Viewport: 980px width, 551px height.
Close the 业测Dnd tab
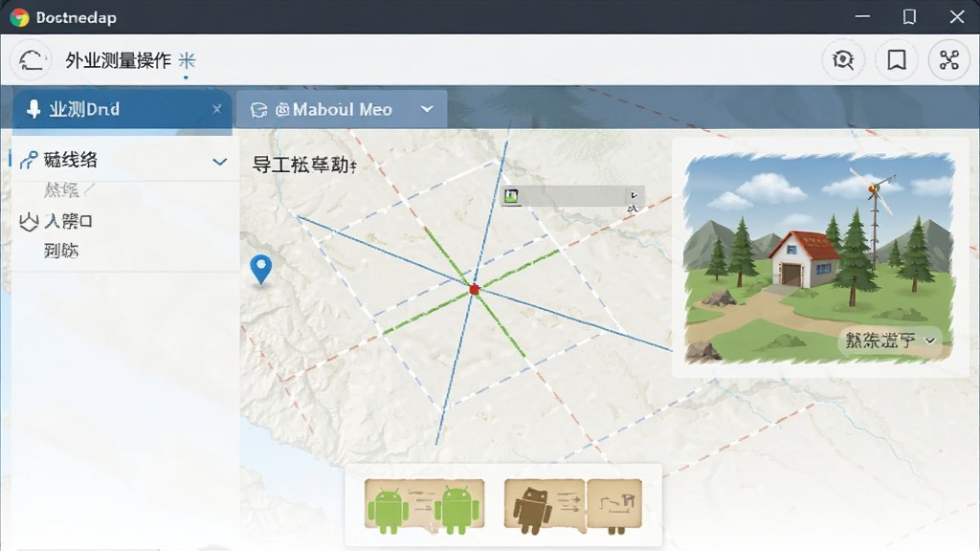click(x=217, y=109)
